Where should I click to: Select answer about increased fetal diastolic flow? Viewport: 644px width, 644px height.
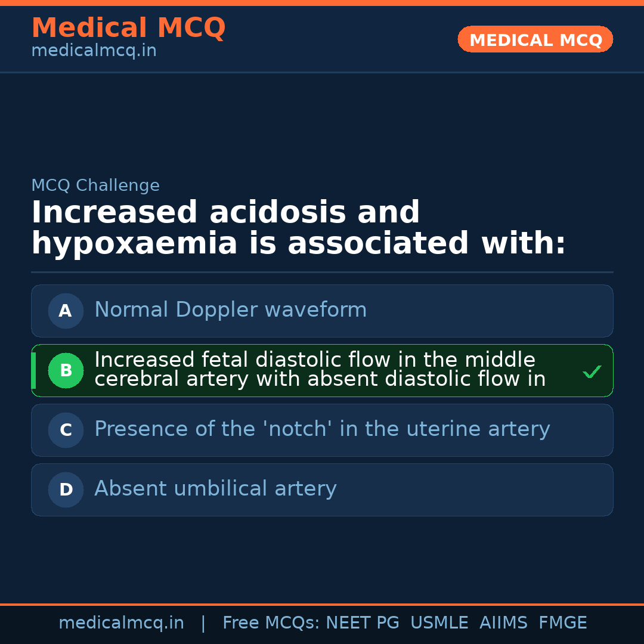(320, 370)
